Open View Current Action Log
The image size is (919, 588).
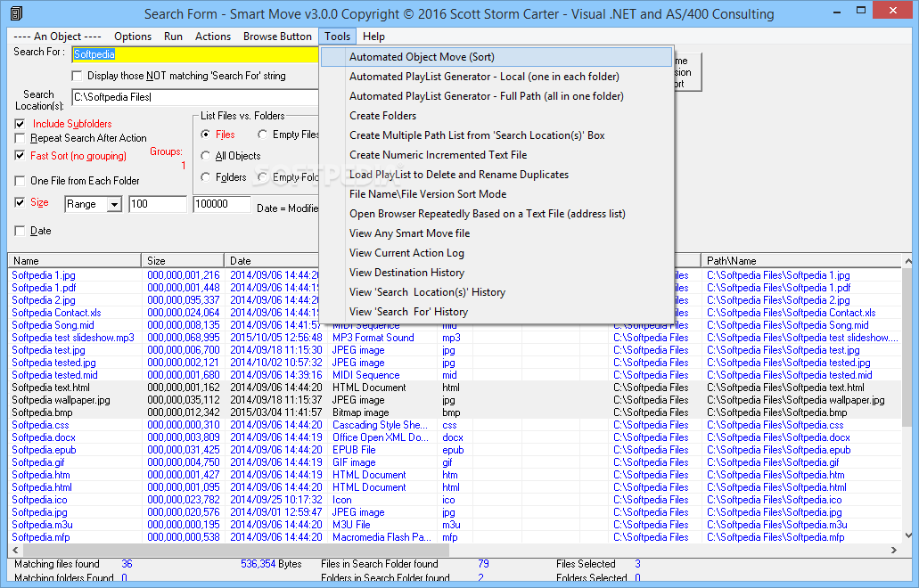point(496,253)
